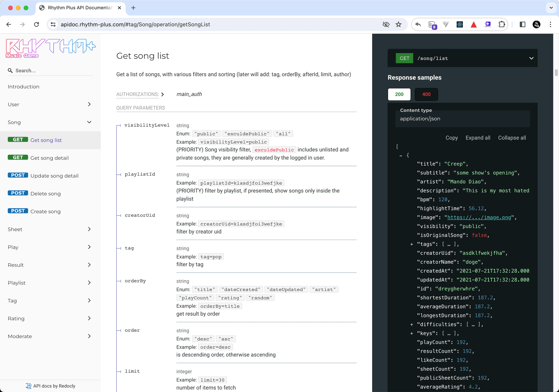Click Collapse all in response sample
This screenshot has height=392, width=559.
tap(512, 138)
